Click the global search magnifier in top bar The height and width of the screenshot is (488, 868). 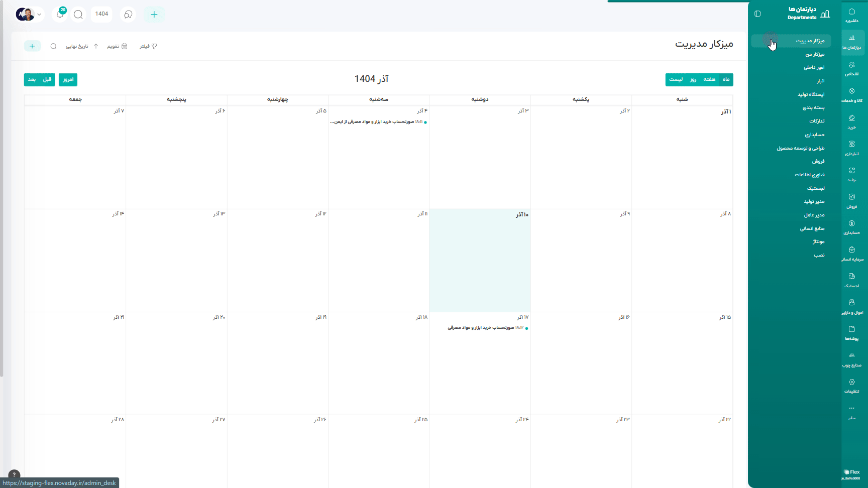tap(78, 15)
